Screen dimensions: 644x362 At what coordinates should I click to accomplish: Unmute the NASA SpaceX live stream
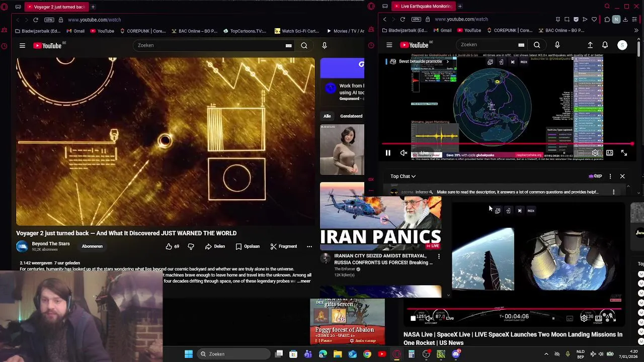(x=428, y=318)
